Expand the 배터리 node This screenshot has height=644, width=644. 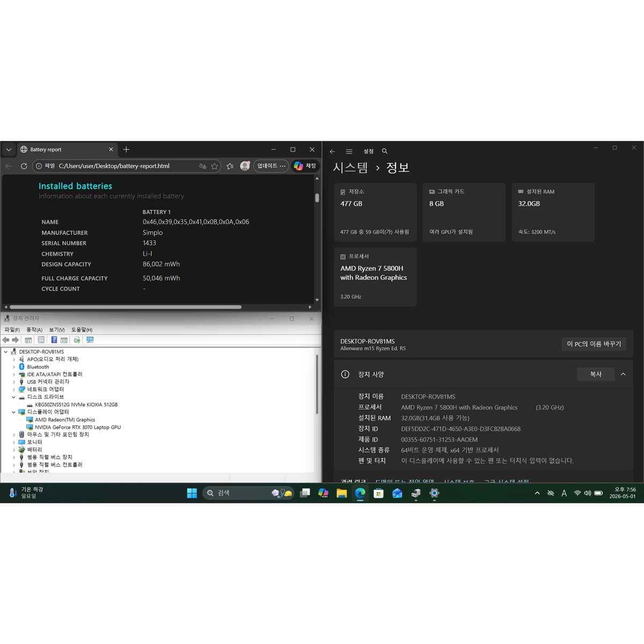pyautogui.click(x=14, y=450)
